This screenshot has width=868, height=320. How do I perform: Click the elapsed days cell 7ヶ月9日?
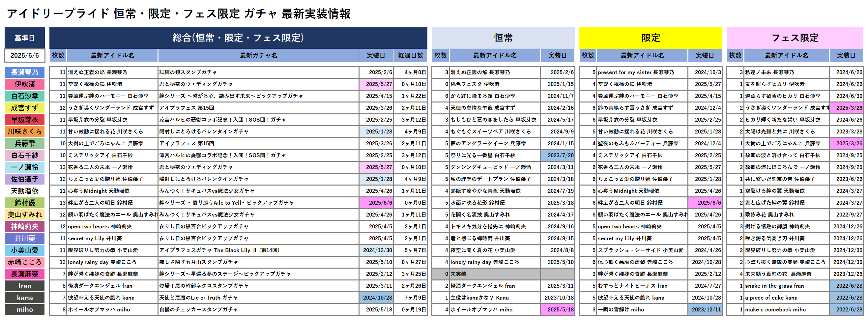[x=410, y=298]
